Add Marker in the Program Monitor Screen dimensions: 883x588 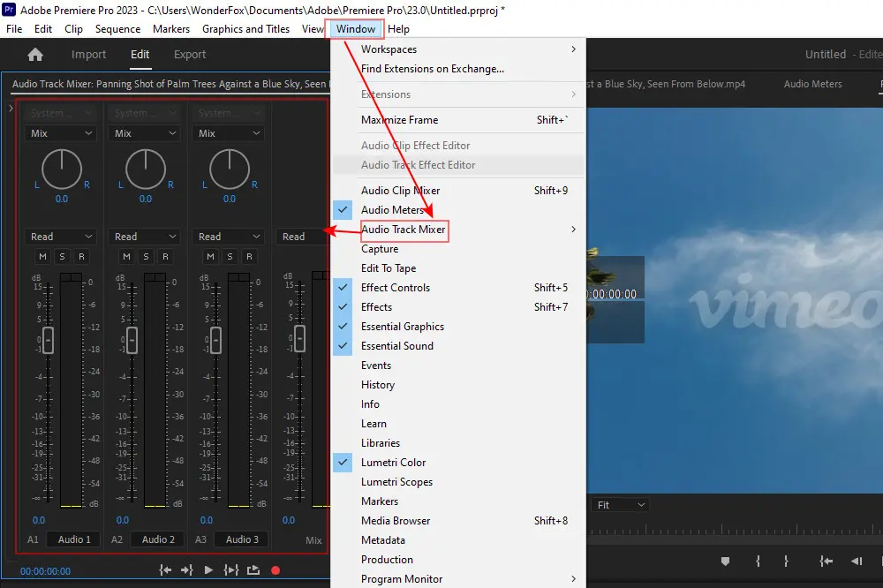[x=725, y=561]
